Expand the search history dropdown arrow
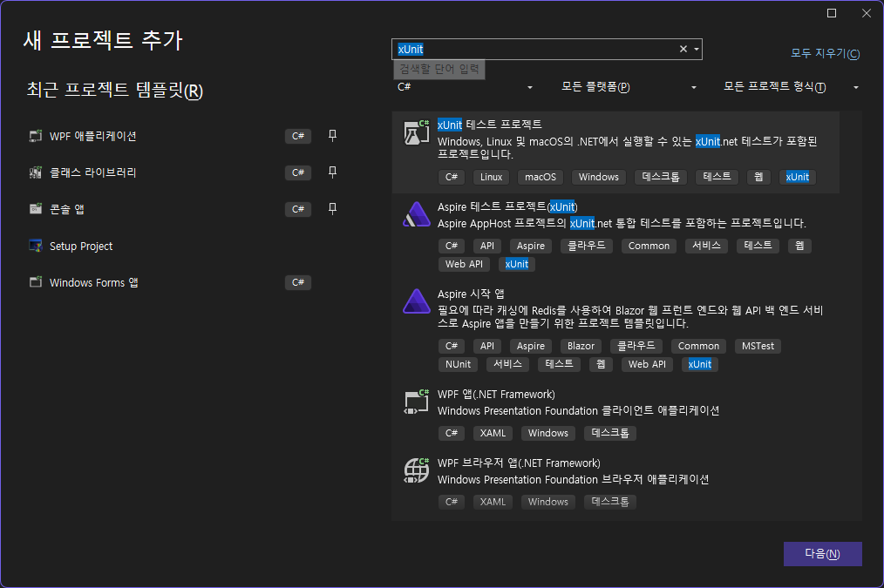 [x=696, y=50]
